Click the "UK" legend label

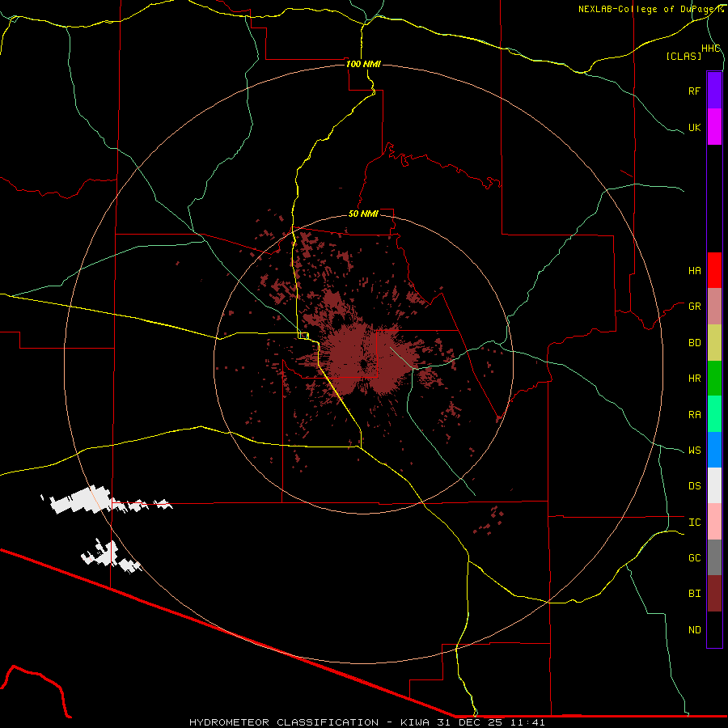click(694, 127)
